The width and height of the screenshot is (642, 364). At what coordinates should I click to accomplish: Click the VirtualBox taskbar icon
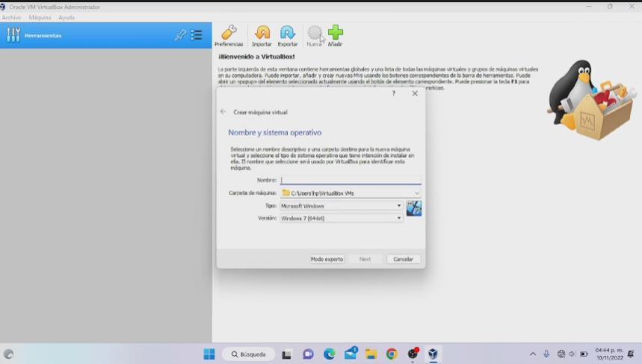point(433,354)
